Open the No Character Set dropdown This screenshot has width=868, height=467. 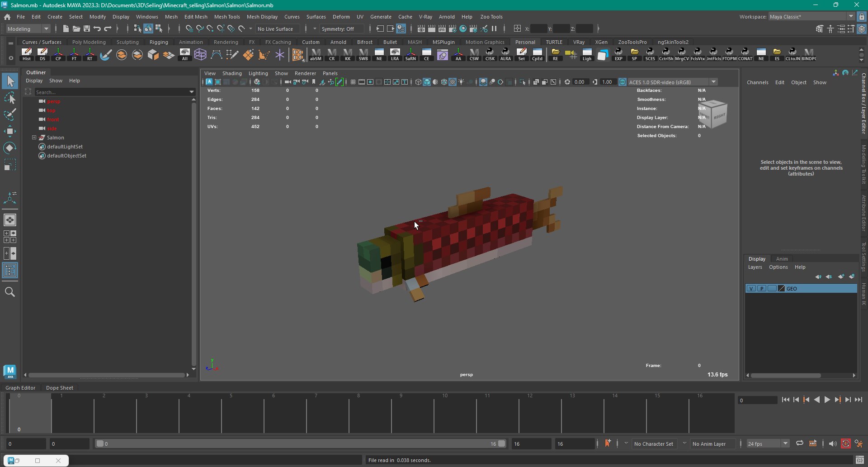pos(654,443)
